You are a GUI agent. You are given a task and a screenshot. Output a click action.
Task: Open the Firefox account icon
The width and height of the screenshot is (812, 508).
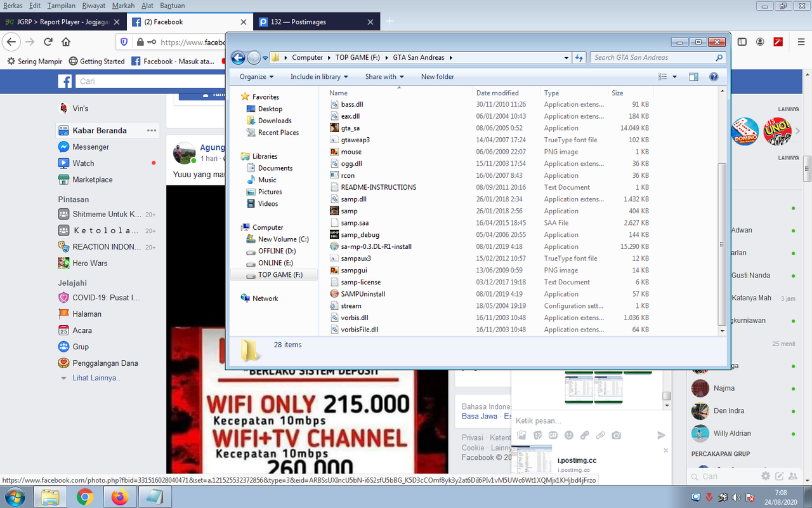coord(760,42)
